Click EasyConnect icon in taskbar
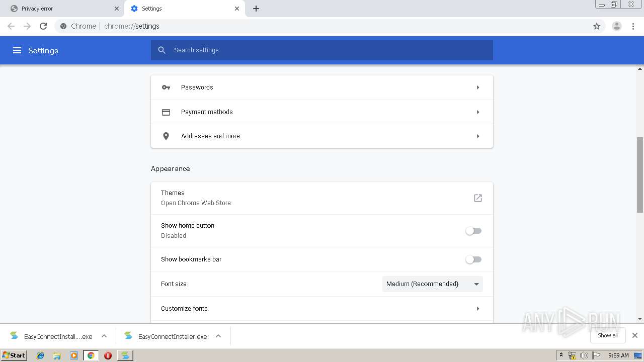Viewport: 644px width, 362px height. pos(125,355)
